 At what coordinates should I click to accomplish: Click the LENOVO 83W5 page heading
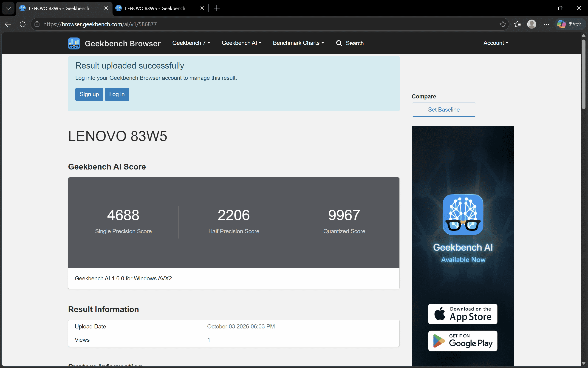118,136
